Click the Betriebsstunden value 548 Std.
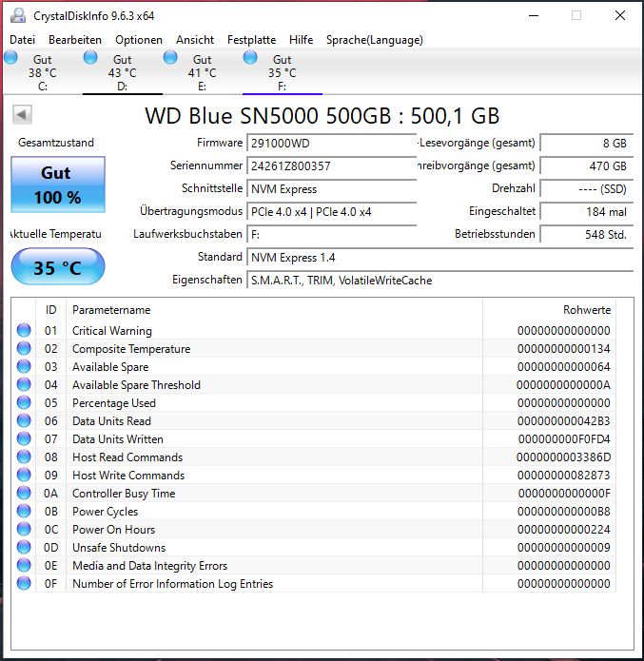Viewport: 644px width, 661px height. pos(587,234)
